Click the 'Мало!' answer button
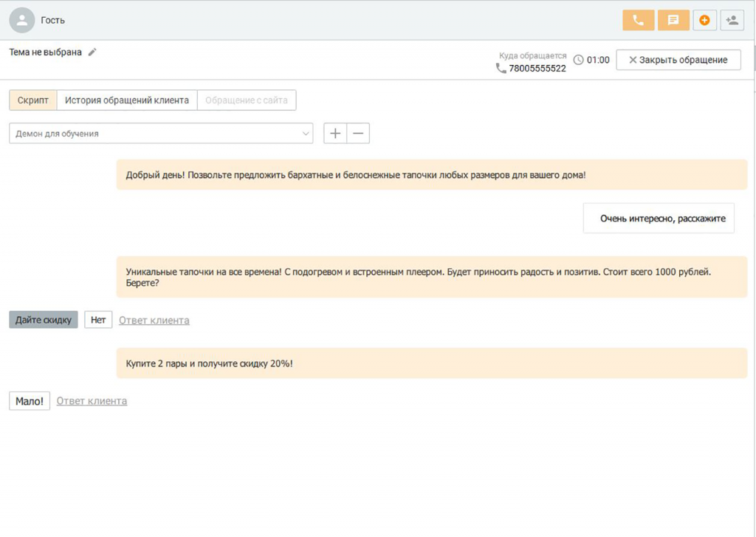The image size is (756, 537). (x=30, y=401)
